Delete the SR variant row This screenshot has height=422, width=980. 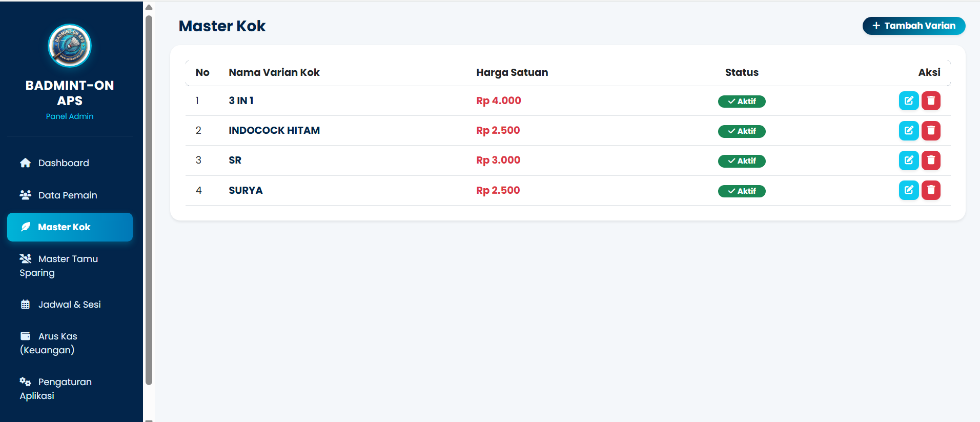[931, 160]
